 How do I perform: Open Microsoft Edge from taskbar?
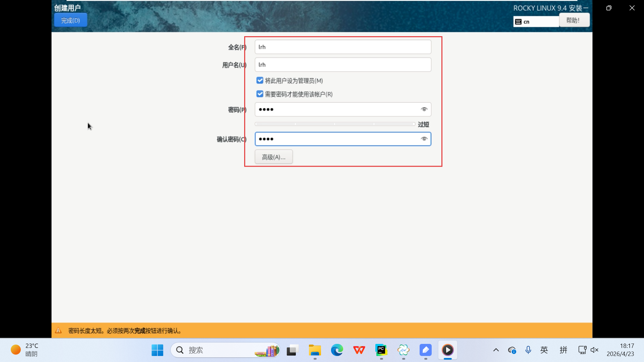(337, 350)
